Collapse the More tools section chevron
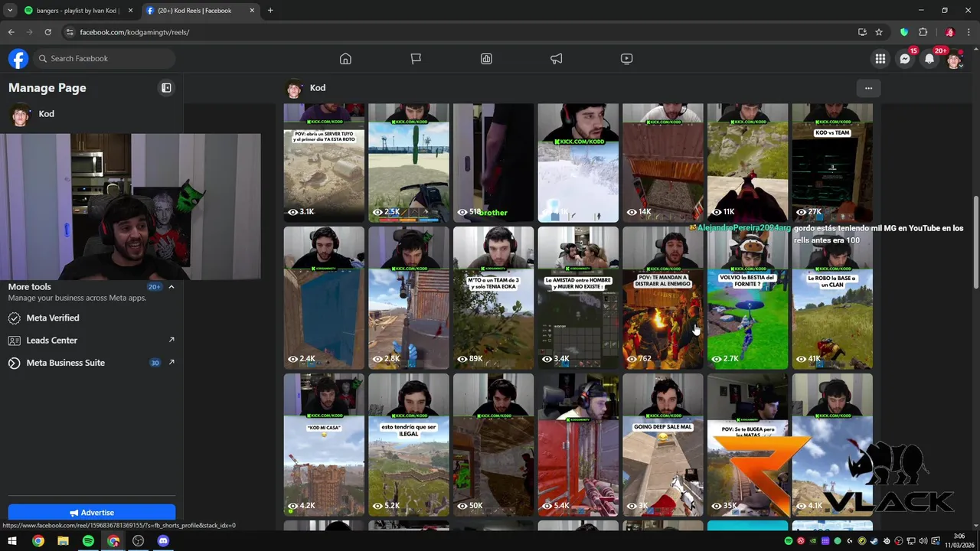Viewport: 980px width, 551px height. 171,287
